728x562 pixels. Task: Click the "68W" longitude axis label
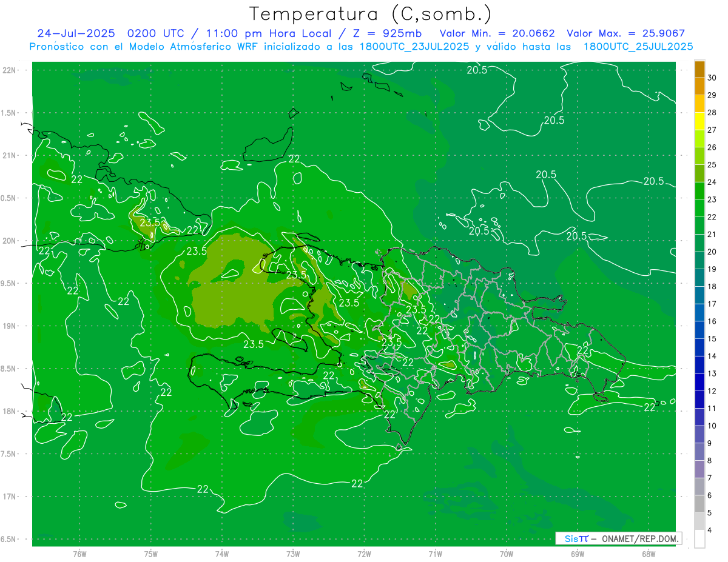click(649, 554)
